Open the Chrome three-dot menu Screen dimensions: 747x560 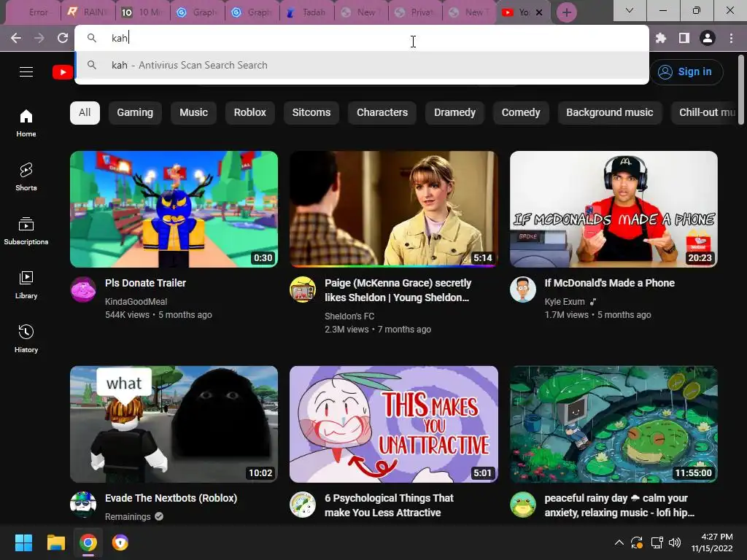coord(731,38)
